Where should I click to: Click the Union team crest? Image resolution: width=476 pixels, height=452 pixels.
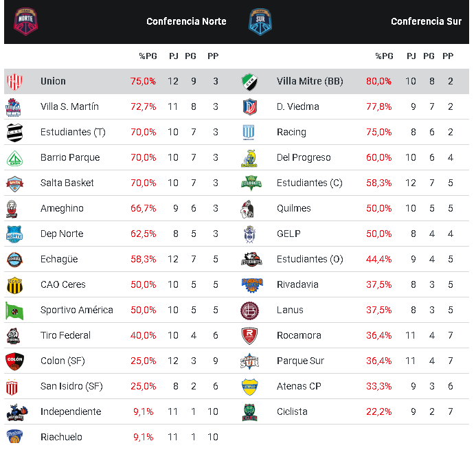15,82
